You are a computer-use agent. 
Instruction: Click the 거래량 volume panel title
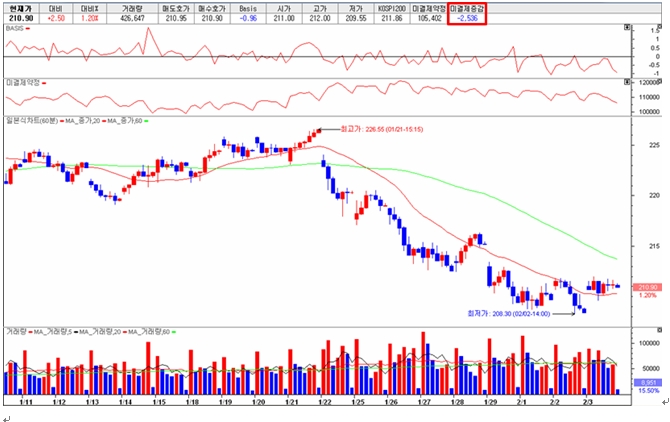tap(15, 330)
